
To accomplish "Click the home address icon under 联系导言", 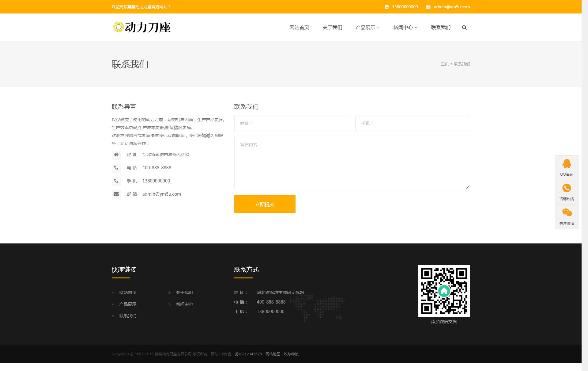I will (116, 155).
